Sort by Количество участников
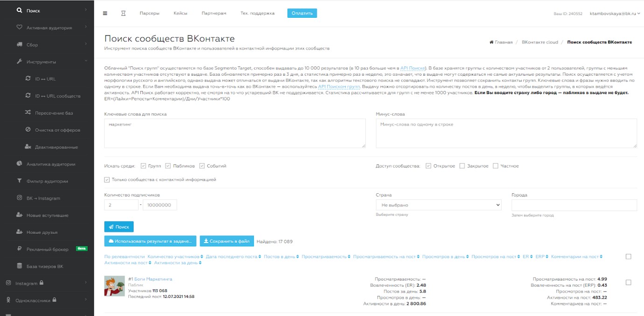The width and height of the screenshot is (644, 316). click(x=175, y=256)
